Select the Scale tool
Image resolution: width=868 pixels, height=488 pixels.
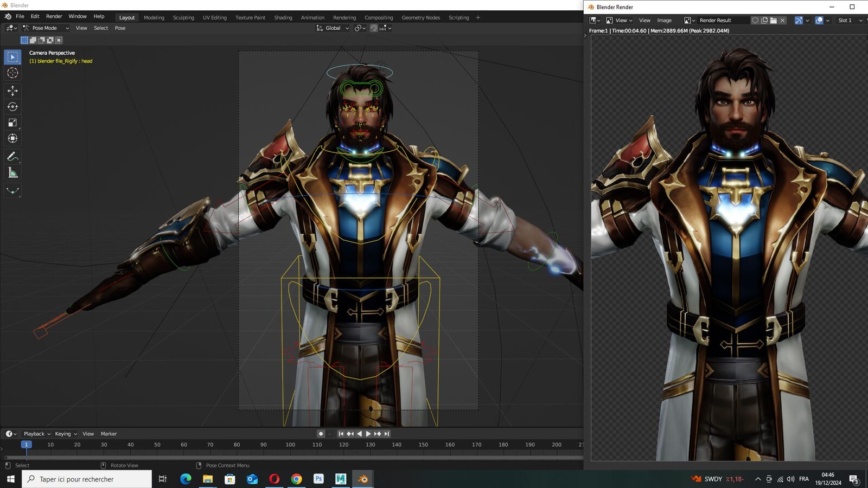(12, 123)
